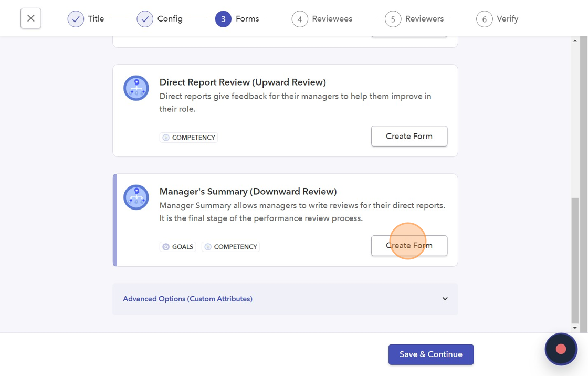Create Form for Manager's Summary review
This screenshot has height=376, width=588.
pyautogui.click(x=409, y=246)
